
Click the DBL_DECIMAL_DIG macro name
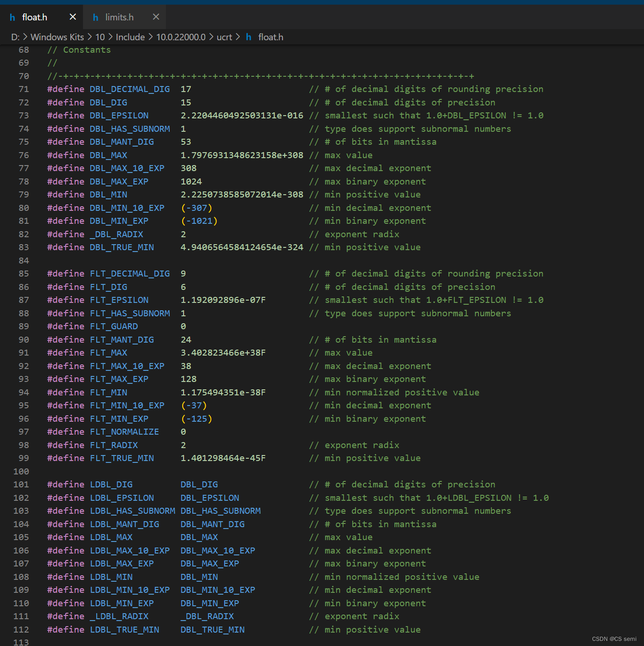click(130, 89)
